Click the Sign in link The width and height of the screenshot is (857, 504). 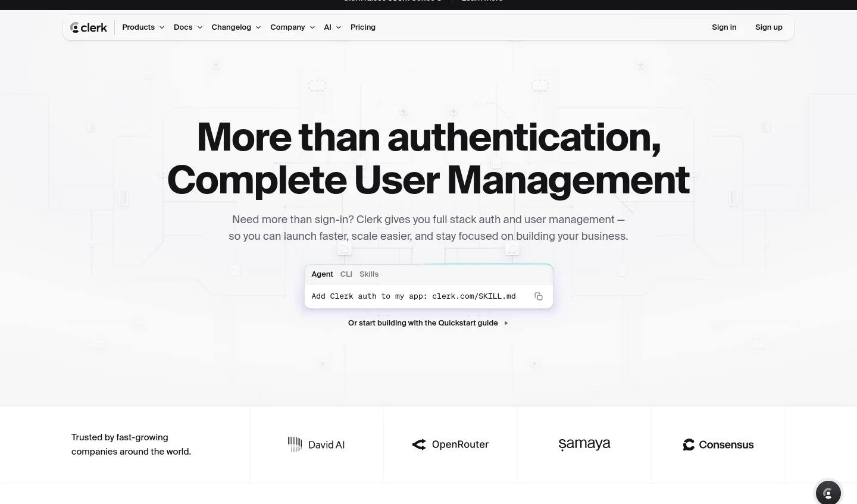point(724,27)
